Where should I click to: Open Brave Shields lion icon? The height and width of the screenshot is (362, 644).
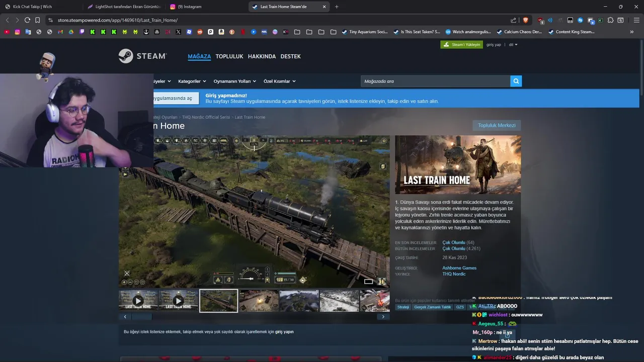point(526,20)
